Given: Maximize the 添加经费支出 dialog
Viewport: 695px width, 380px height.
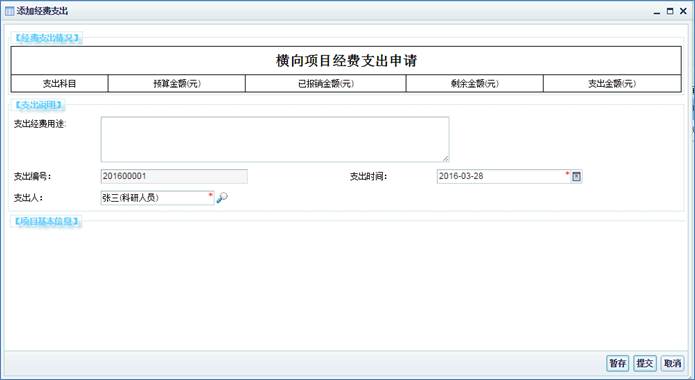Looking at the screenshot, I should click(x=670, y=12).
